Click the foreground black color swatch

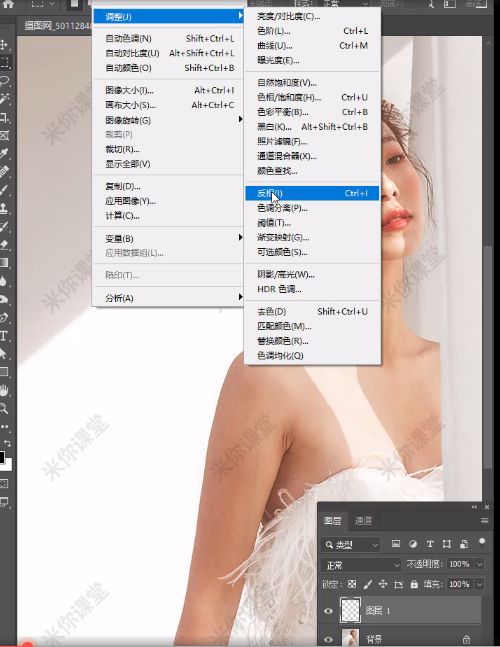[2, 457]
